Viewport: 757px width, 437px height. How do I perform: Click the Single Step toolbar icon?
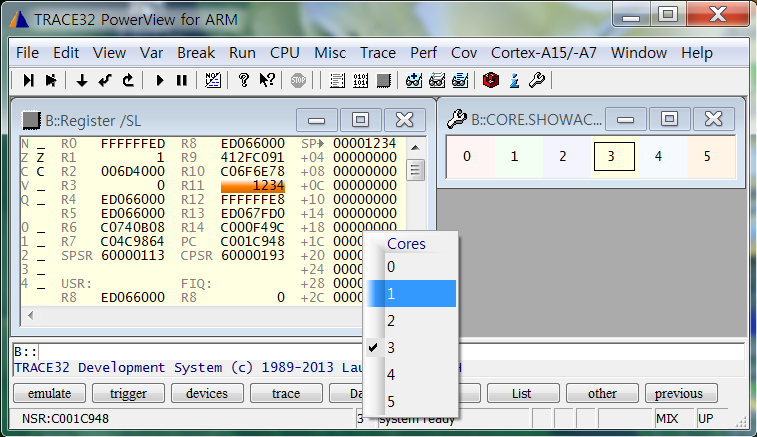[28, 80]
